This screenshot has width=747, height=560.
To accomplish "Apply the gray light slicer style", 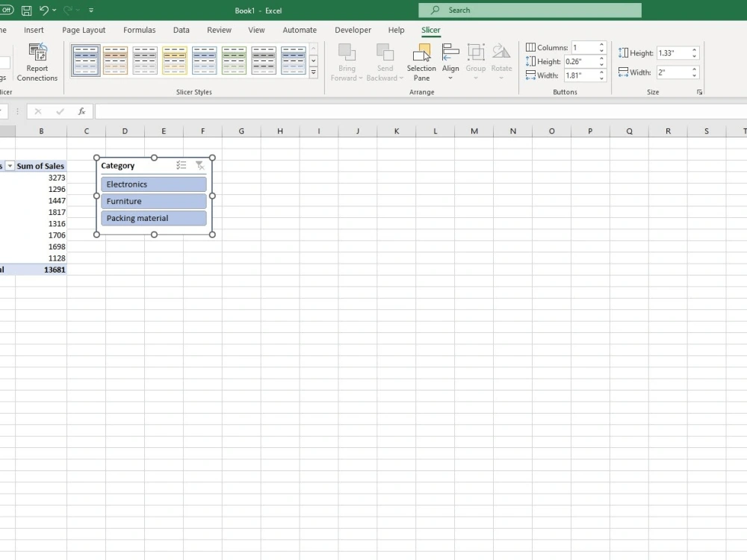I will click(x=145, y=60).
